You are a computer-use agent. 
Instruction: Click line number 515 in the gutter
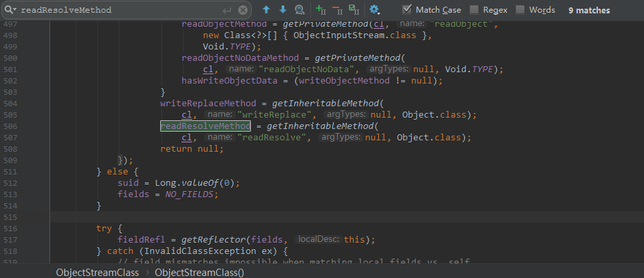[10, 217]
